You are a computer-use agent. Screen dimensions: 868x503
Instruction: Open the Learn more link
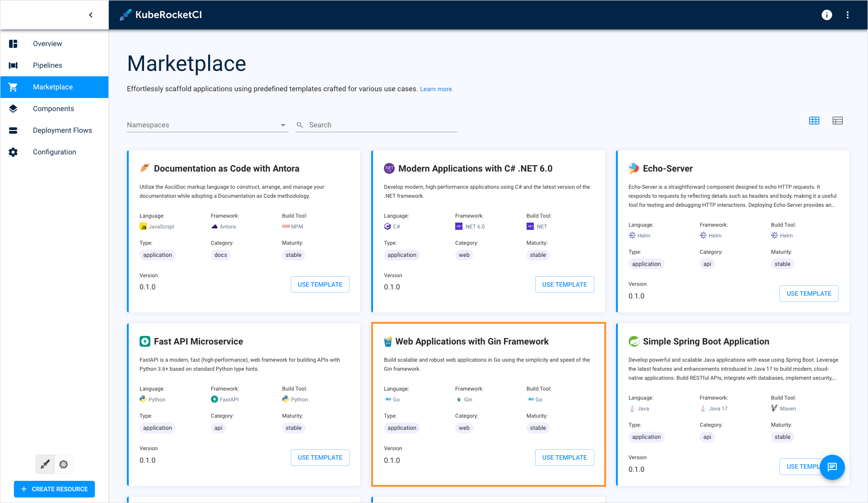click(x=436, y=89)
